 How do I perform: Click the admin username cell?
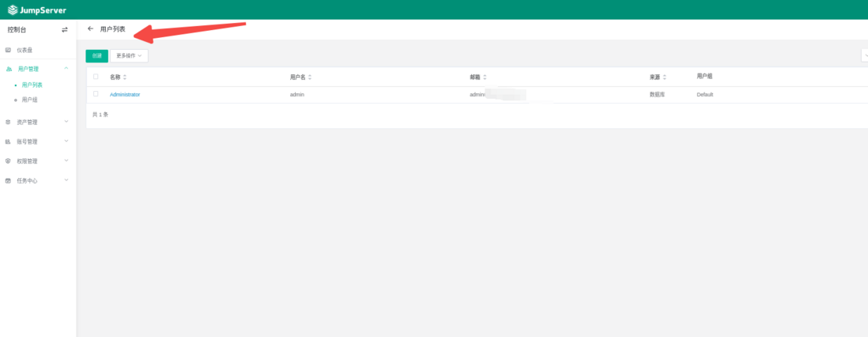297,95
